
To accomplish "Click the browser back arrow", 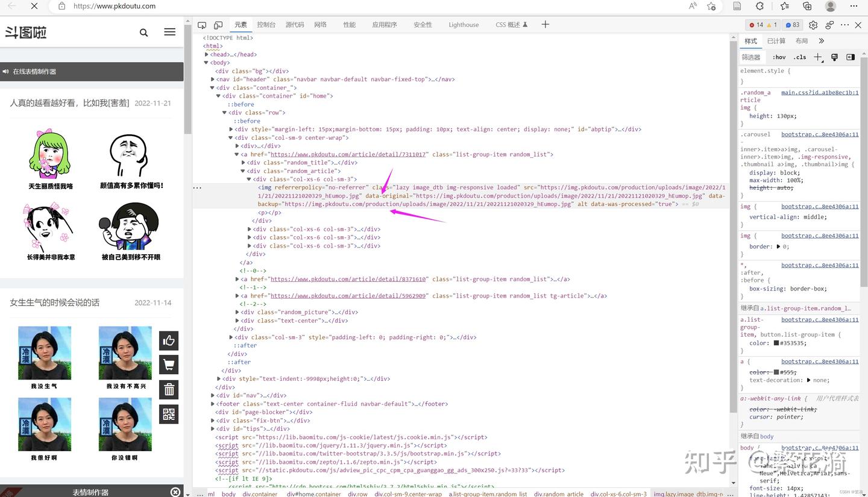I will [x=12, y=6].
